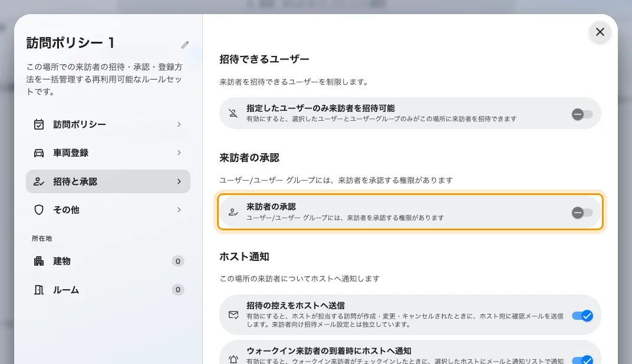
Task: Click the building icon beside 建物
Action: pos(39,262)
